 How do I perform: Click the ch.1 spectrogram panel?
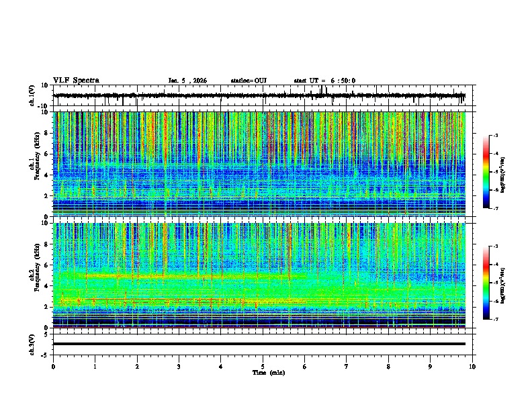tap(259, 164)
